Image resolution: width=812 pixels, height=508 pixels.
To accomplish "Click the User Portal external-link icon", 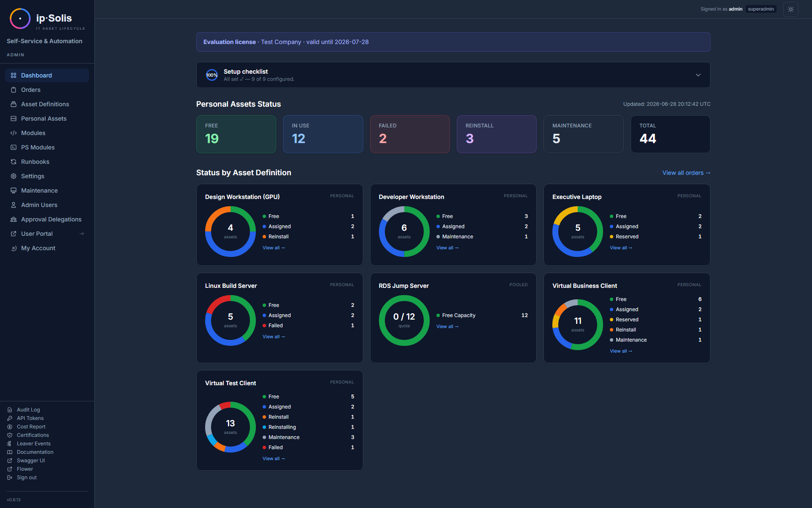I will [14, 234].
